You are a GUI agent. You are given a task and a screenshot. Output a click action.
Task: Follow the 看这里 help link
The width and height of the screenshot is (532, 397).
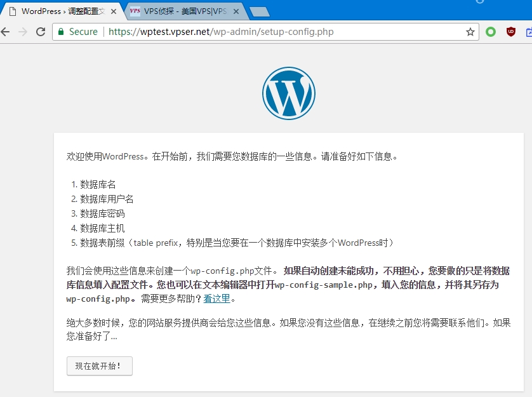216,299
